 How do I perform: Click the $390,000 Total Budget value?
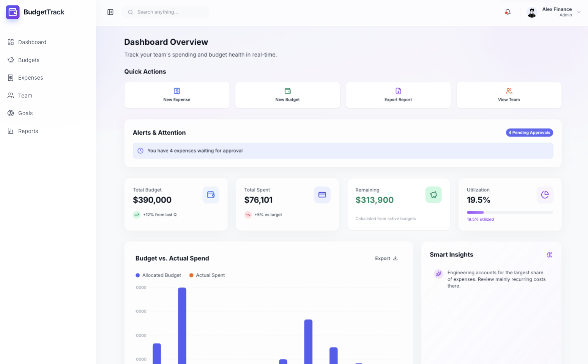[x=152, y=200]
